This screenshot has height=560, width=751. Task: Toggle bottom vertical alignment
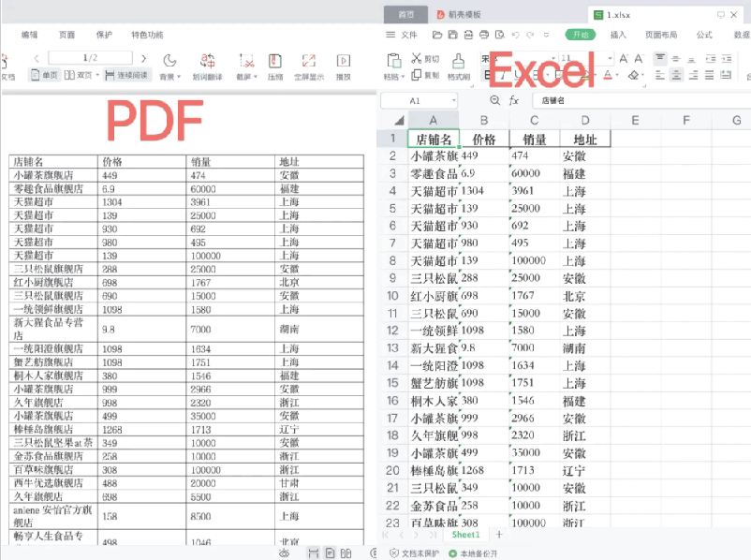[x=691, y=58]
